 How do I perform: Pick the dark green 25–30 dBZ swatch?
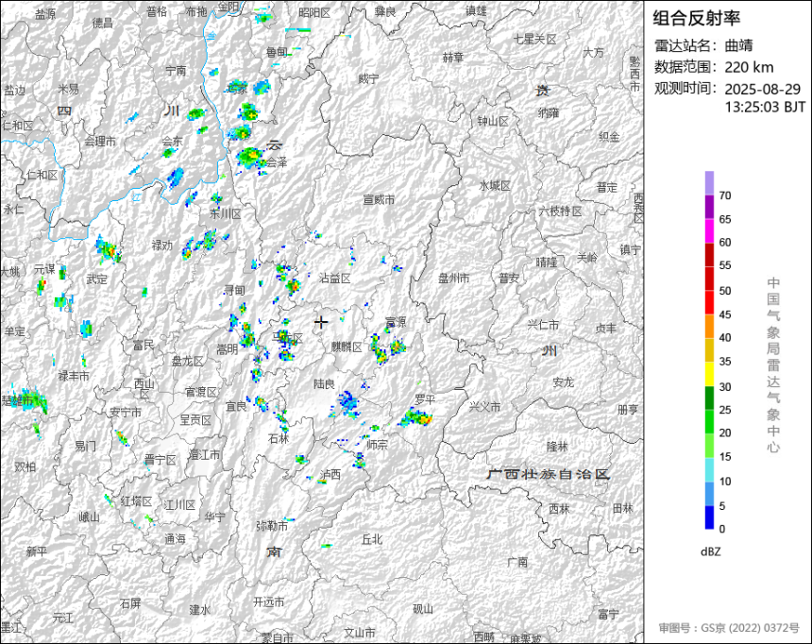point(709,398)
